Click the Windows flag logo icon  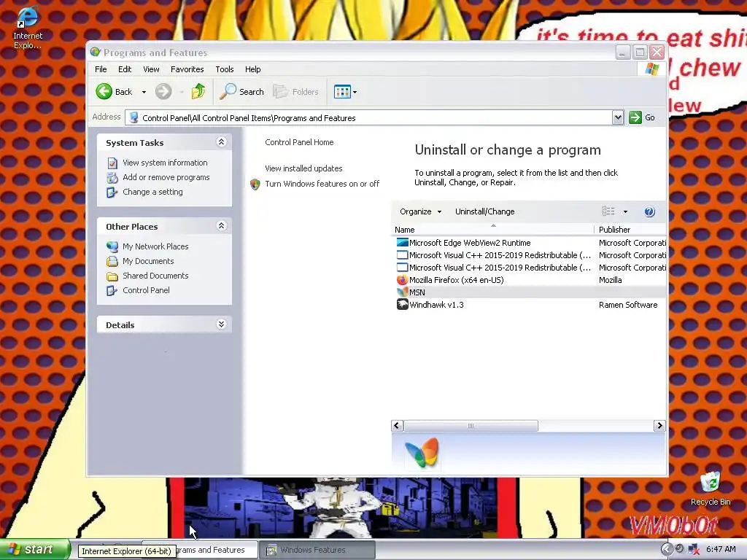(652, 69)
